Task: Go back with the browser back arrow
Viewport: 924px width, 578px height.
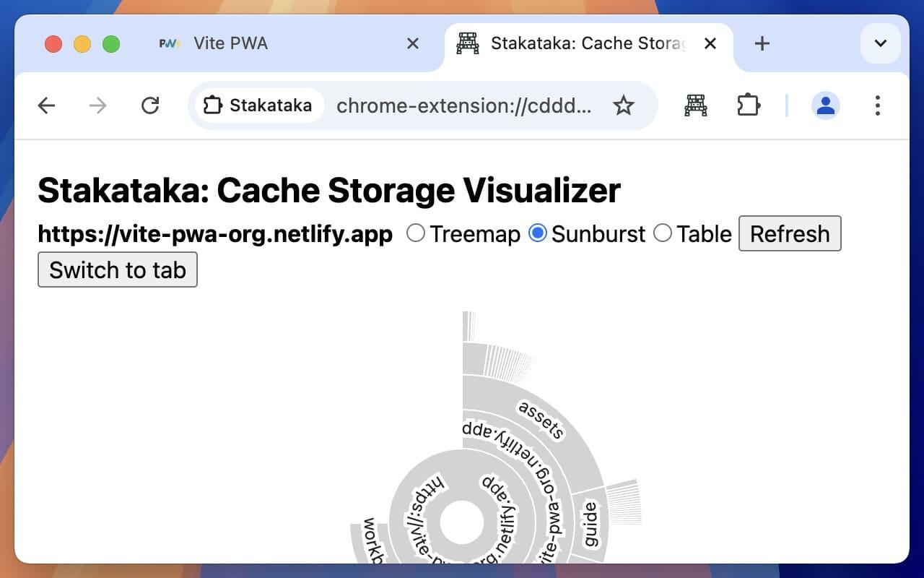Action: click(47, 106)
